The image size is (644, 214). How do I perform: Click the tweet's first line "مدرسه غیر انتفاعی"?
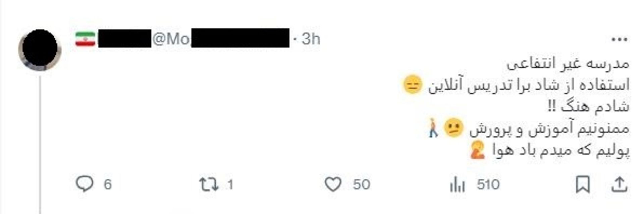point(568,64)
